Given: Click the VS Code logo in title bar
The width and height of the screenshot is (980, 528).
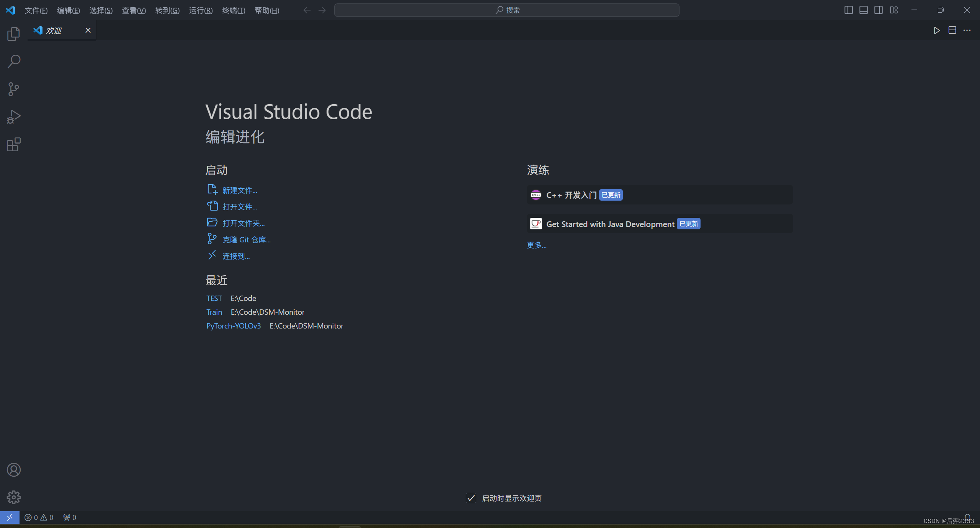Looking at the screenshot, I should (10, 10).
